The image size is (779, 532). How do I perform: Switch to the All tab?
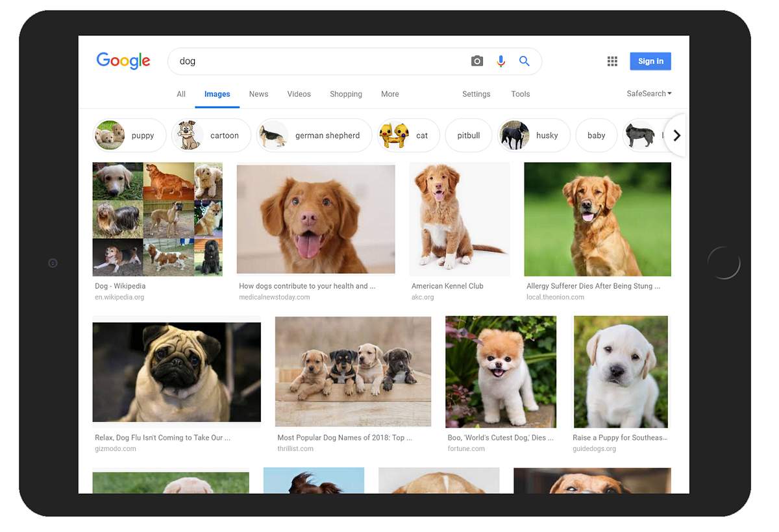[x=181, y=94]
